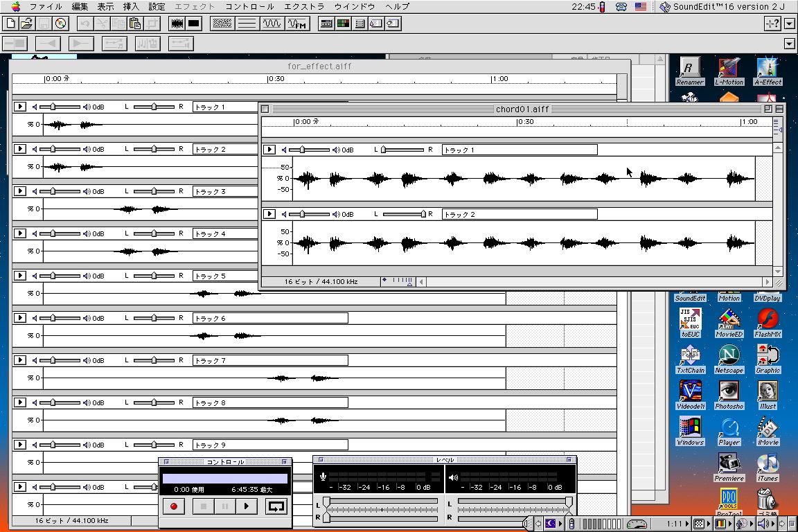Image resolution: width=798 pixels, height=532 pixels.
Task: Open the FlashMX desktop icon
Action: pos(768,323)
